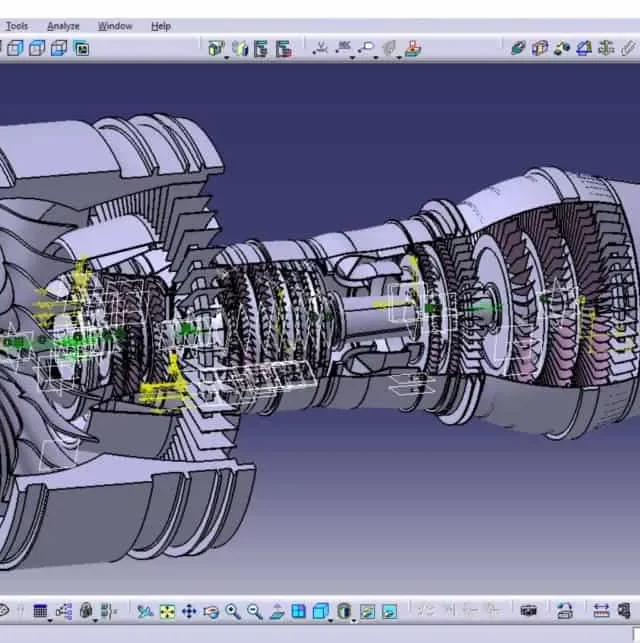Click the measure between ruler icon
The width and height of the screenshot is (640, 643).
coord(601,611)
